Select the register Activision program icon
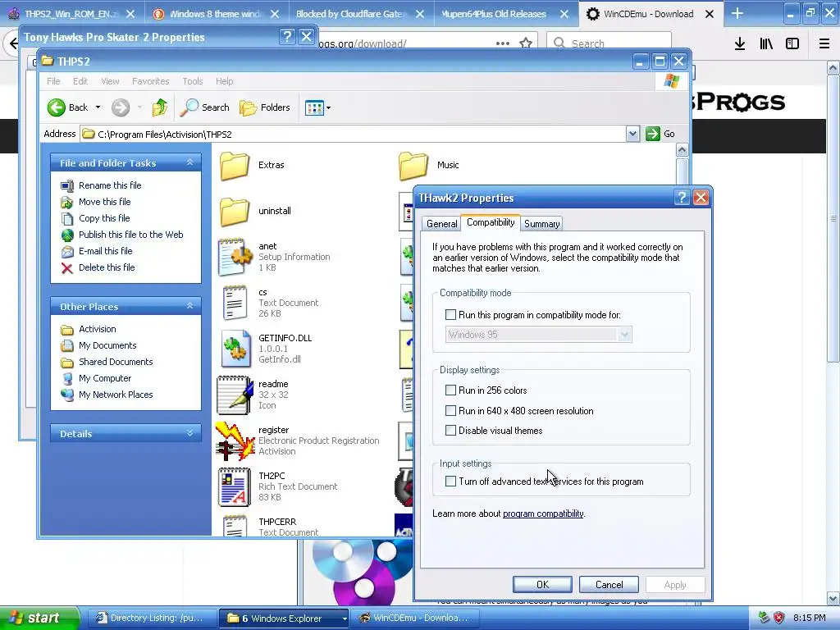Screen dimensions: 840x630 pos(235,441)
